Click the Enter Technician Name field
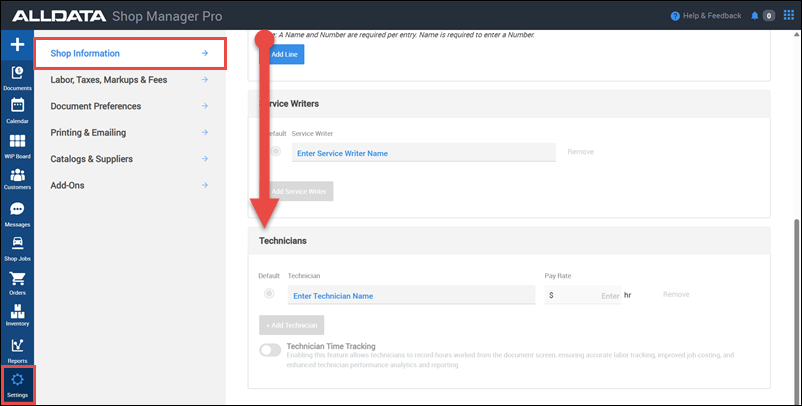 (x=411, y=296)
